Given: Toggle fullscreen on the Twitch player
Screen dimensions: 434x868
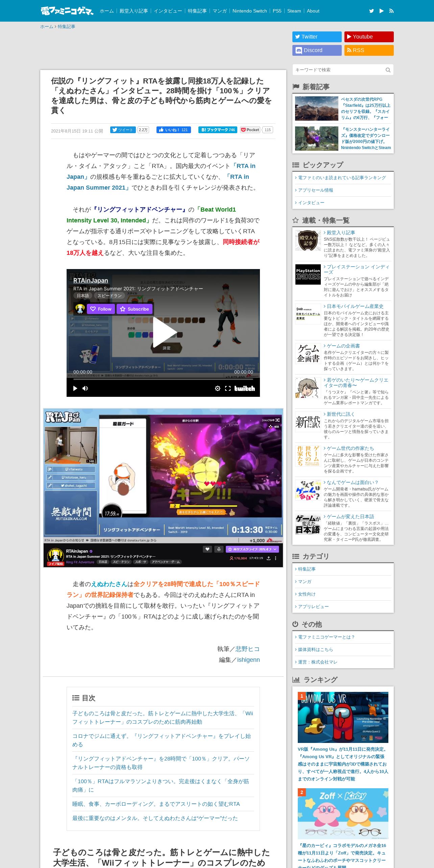Looking at the screenshot, I should coord(228,388).
